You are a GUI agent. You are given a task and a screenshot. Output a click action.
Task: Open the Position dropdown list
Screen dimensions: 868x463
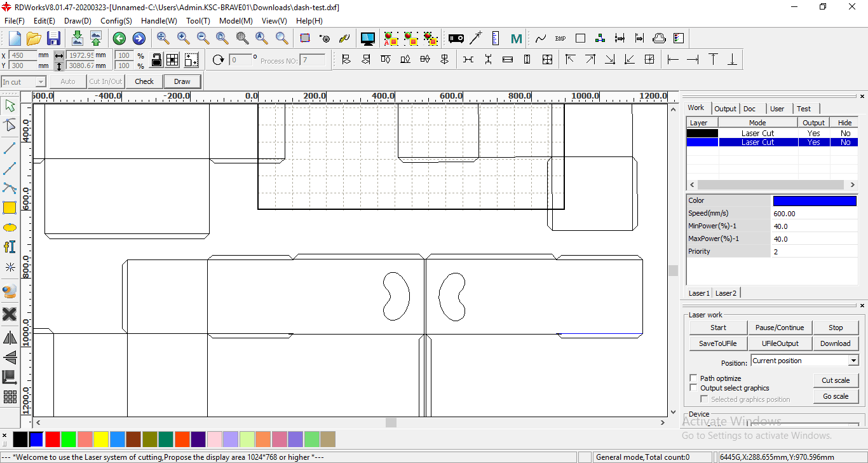point(853,361)
